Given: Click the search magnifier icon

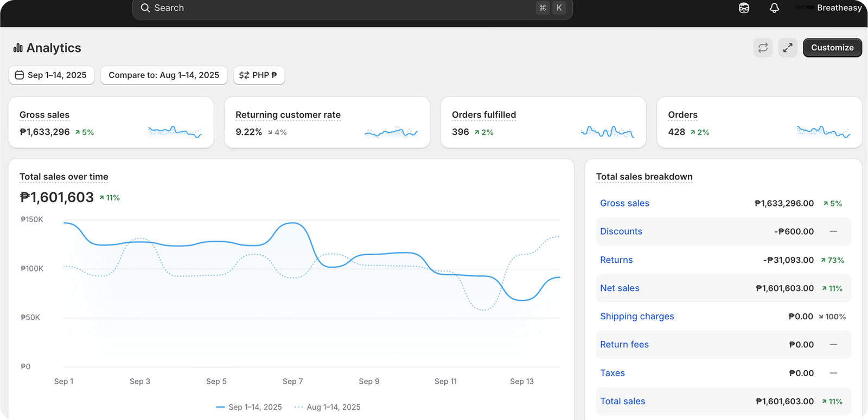Looking at the screenshot, I should [x=145, y=8].
